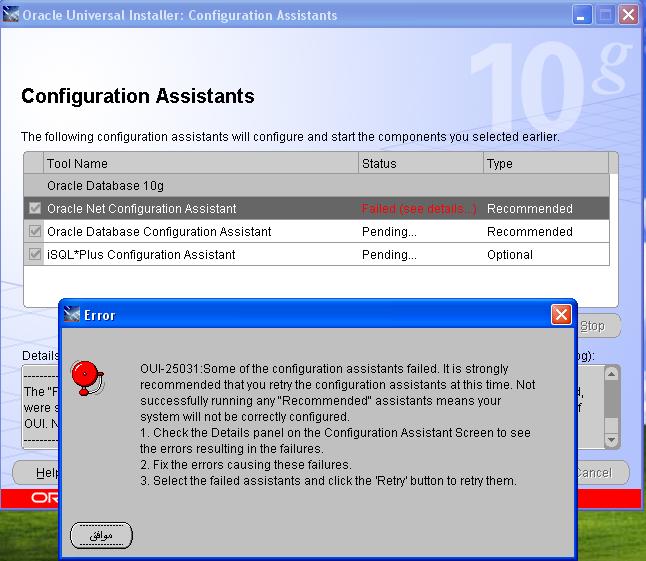
Task: Click the Details scrollbar down arrow
Action: pyautogui.click(x=611, y=440)
